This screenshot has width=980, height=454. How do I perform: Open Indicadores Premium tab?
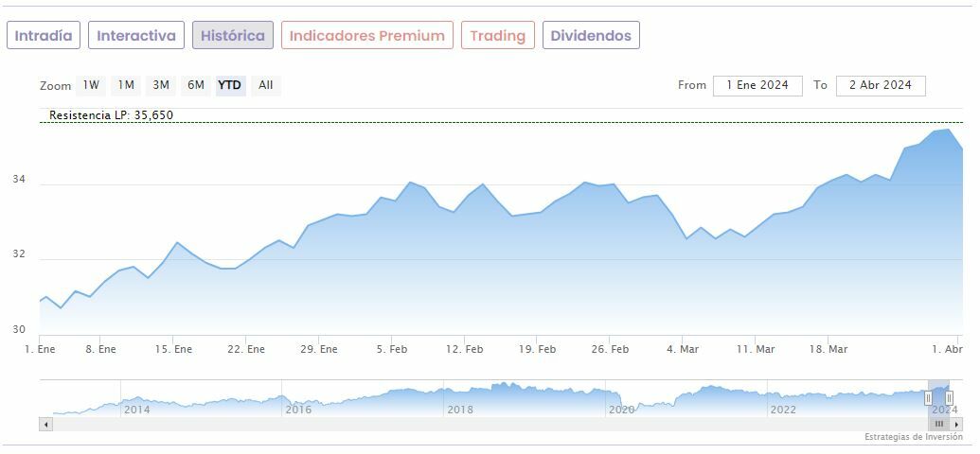click(x=367, y=36)
